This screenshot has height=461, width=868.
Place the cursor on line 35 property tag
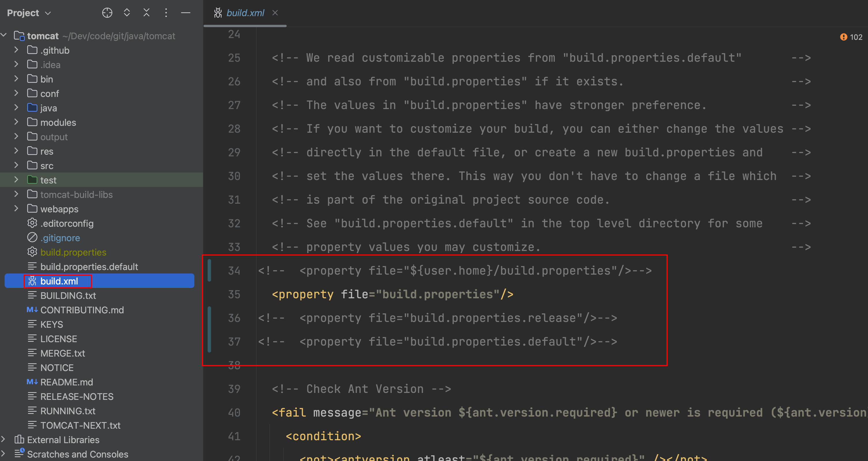(303, 294)
